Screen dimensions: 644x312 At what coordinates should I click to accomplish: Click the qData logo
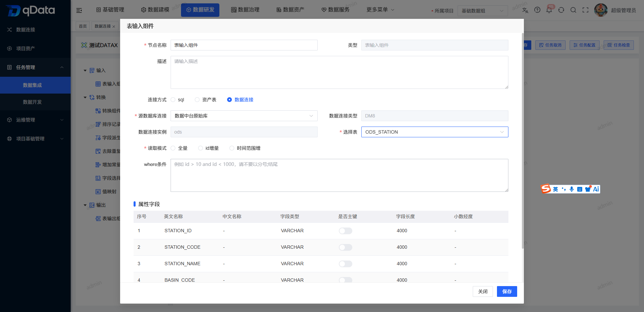31,10
